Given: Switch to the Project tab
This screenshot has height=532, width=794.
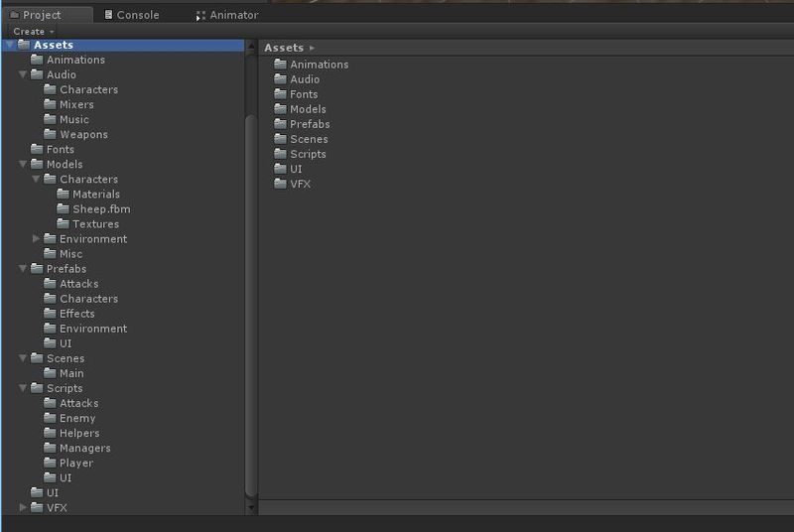Looking at the screenshot, I should click(47, 15).
